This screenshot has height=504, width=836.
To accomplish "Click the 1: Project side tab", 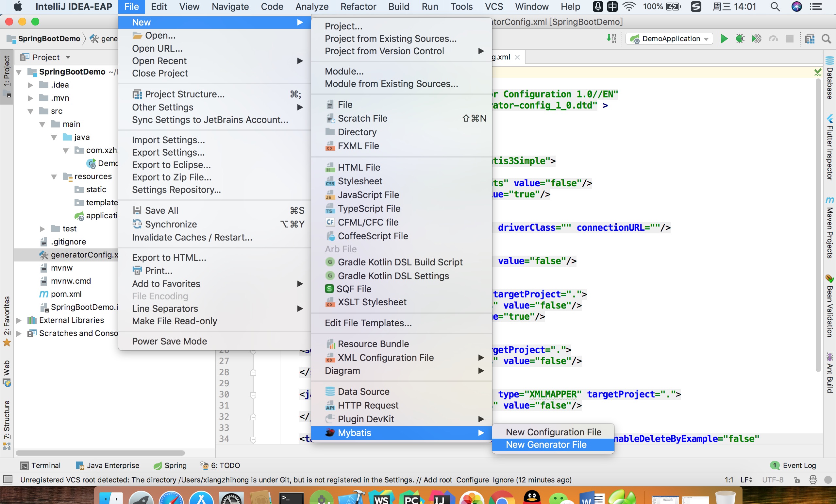I will 7,76.
